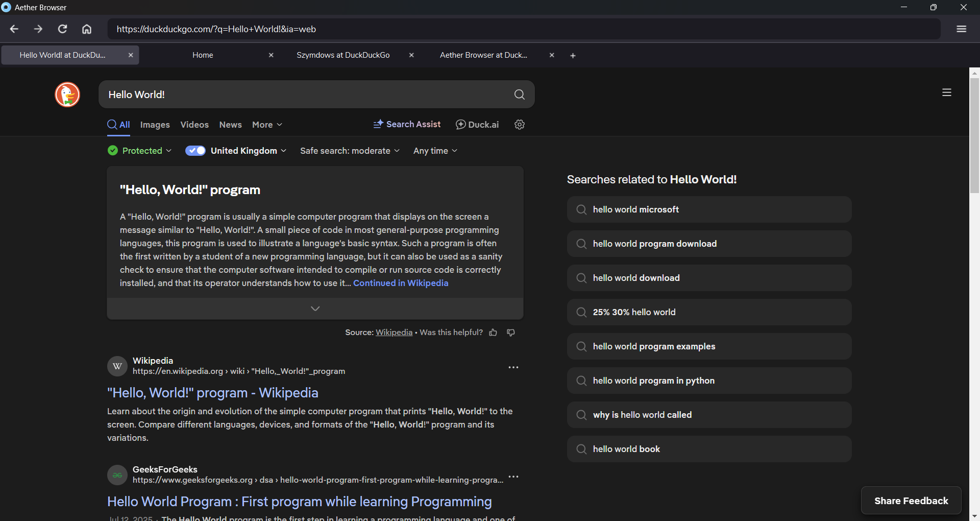Viewport: 980px width, 521px height.
Task: Expand the Hello World program info box
Action: click(x=315, y=309)
